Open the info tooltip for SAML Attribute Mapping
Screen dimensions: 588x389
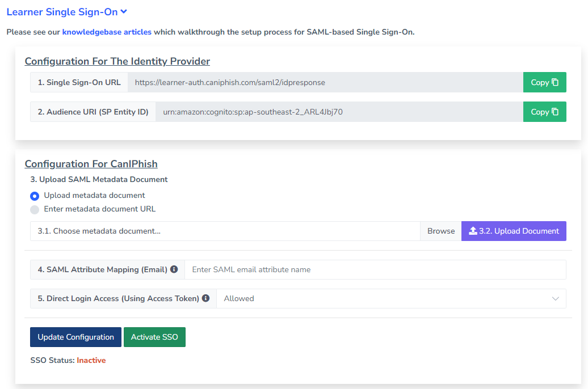coord(174,269)
